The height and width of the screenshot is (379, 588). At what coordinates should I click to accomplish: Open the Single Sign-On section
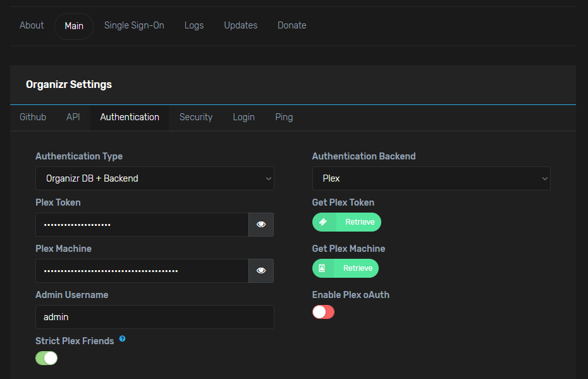point(134,25)
